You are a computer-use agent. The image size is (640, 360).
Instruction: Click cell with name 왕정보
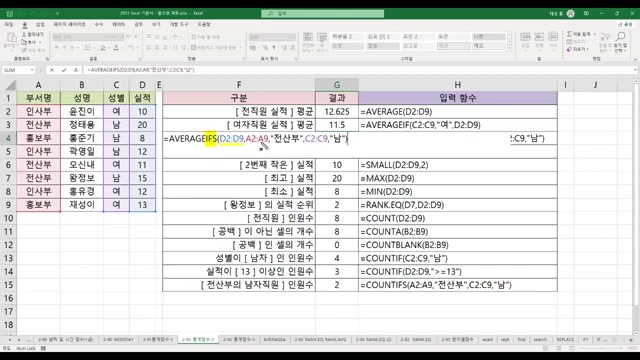[x=82, y=178]
